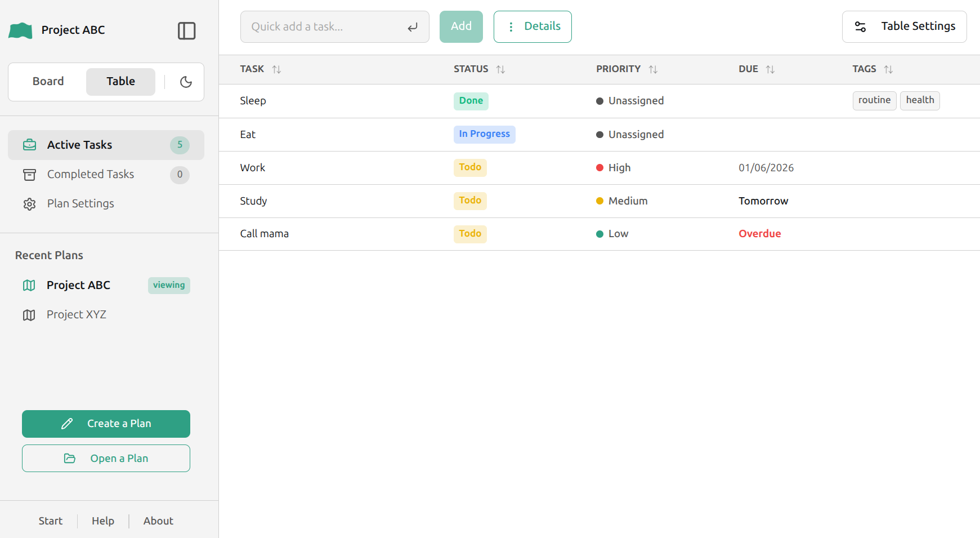
Task: Click the map icon beside Project XYZ
Action: click(29, 315)
